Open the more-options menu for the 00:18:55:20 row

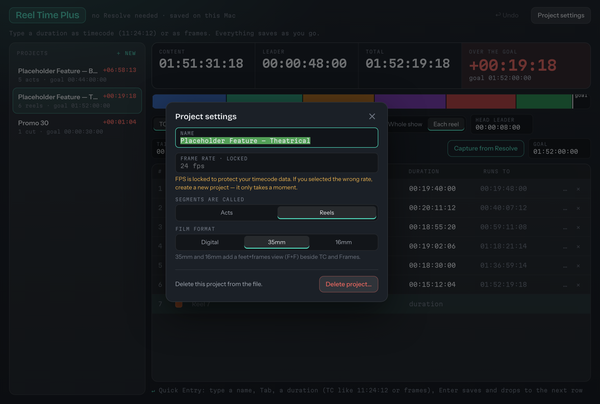(565, 227)
